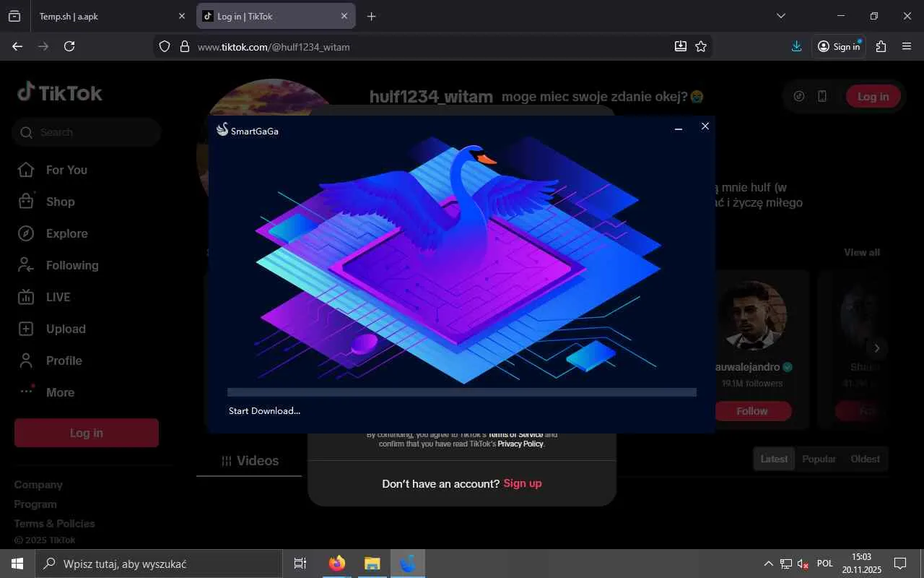Open a new browser tab
The width and height of the screenshot is (924, 578).
pyautogui.click(x=372, y=16)
